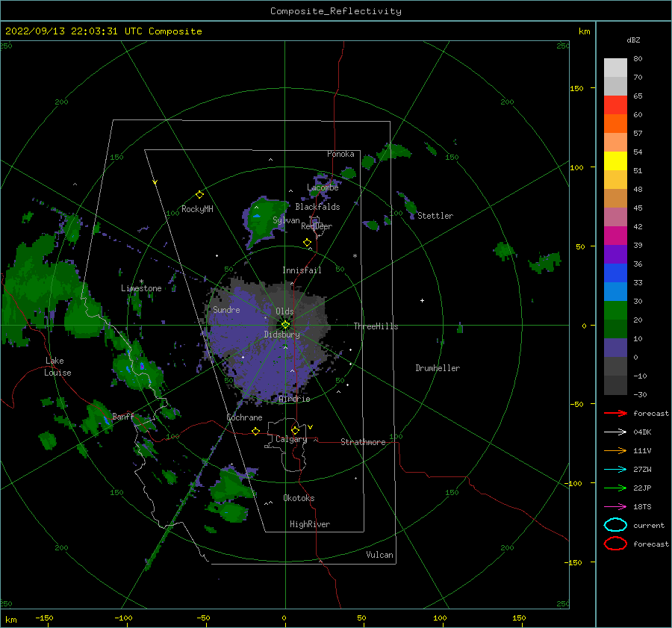Click the Stettler label on map
672x628 pixels.
click(435, 216)
